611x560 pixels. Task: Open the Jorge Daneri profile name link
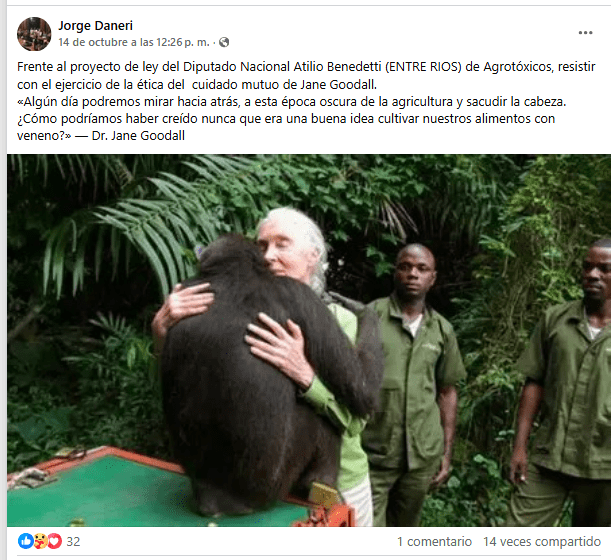tap(95, 26)
